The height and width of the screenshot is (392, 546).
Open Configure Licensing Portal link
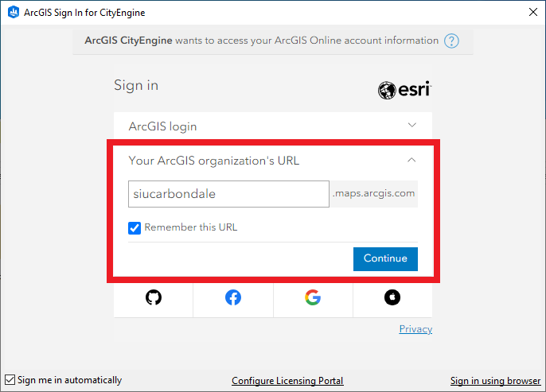point(287,381)
